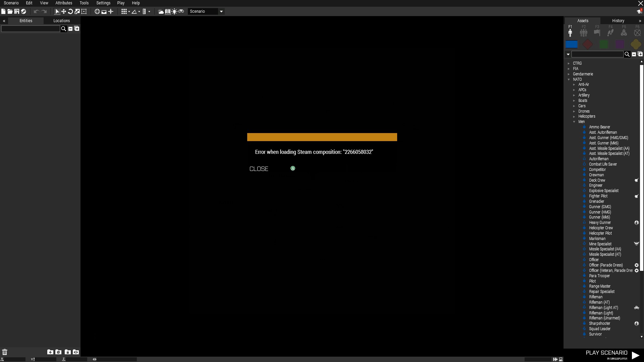Open the Scenario phase dropdown
644x362 pixels.
point(206,11)
